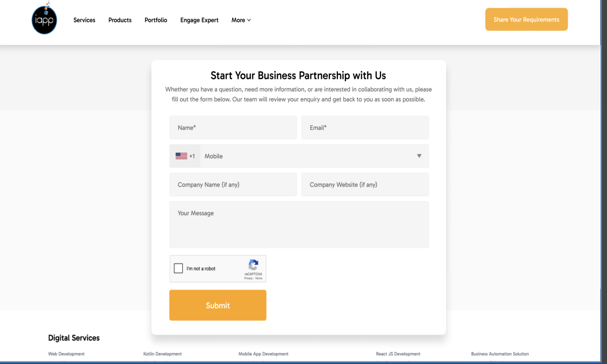Click the iapp logo icon
Image resolution: width=607 pixels, height=364 pixels.
[45, 21]
